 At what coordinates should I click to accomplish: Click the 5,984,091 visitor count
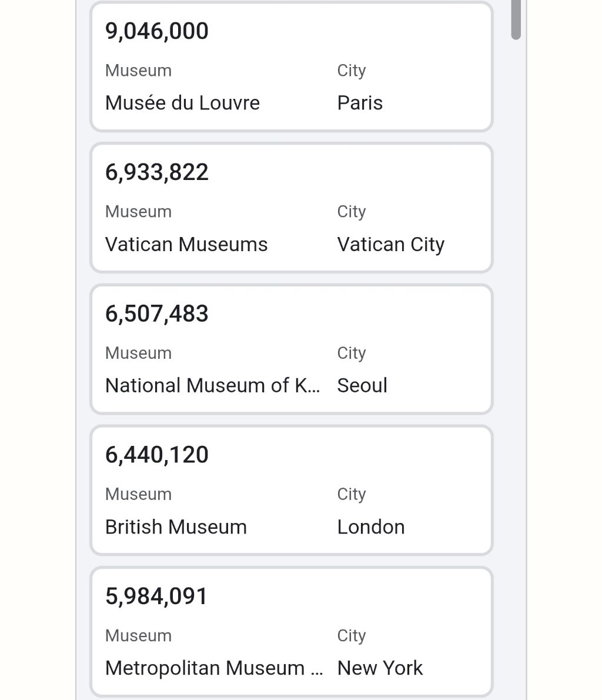[156, 596]
